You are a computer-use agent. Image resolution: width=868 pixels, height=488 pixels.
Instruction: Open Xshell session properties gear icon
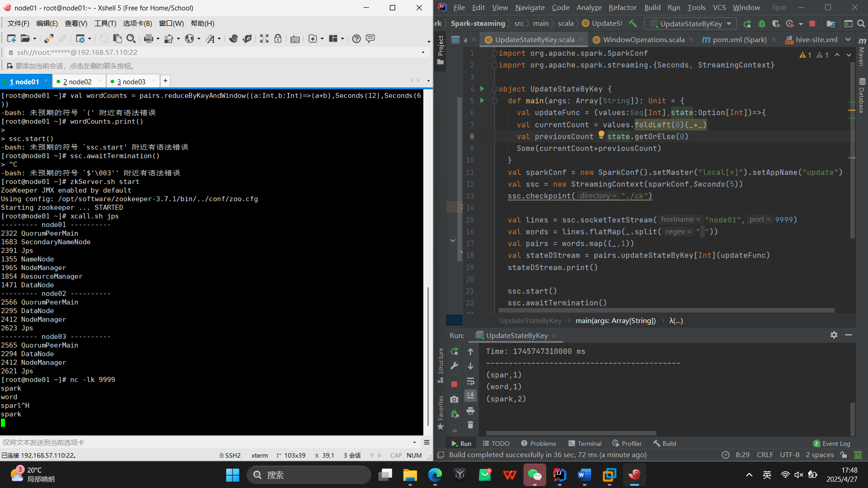pos(80,39)
